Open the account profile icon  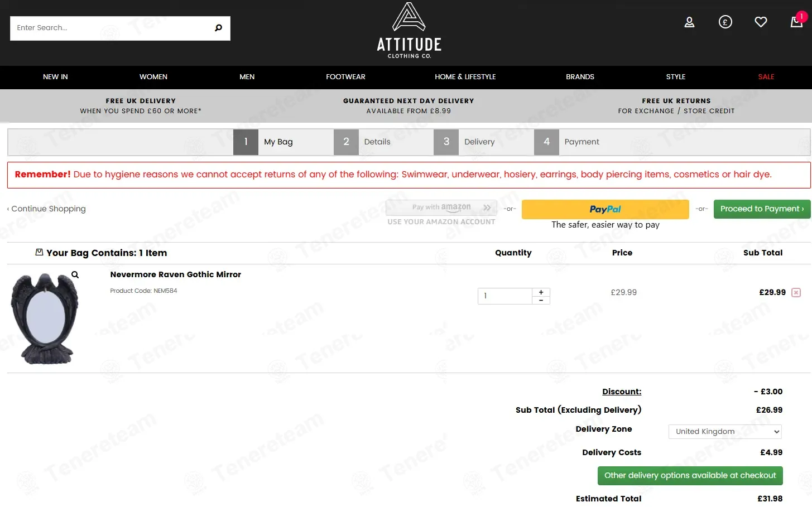coord(690,22)
